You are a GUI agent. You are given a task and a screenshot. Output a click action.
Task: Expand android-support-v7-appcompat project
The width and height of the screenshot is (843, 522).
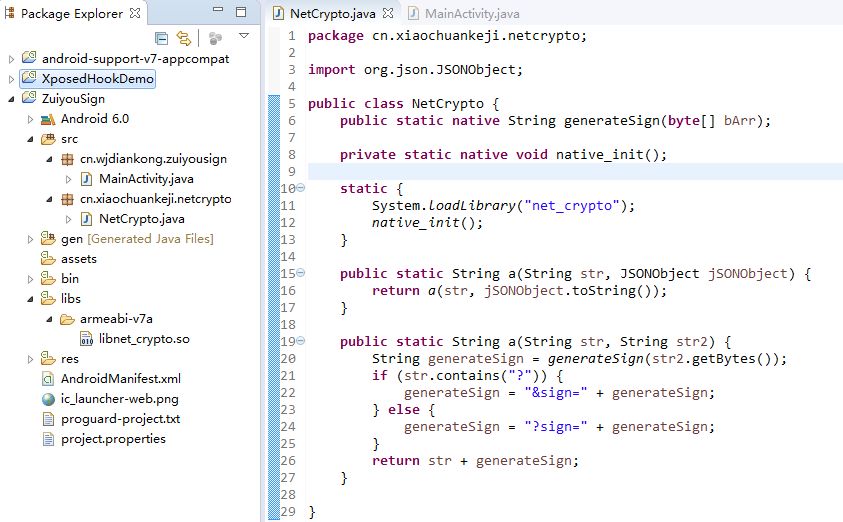[11, 59]
